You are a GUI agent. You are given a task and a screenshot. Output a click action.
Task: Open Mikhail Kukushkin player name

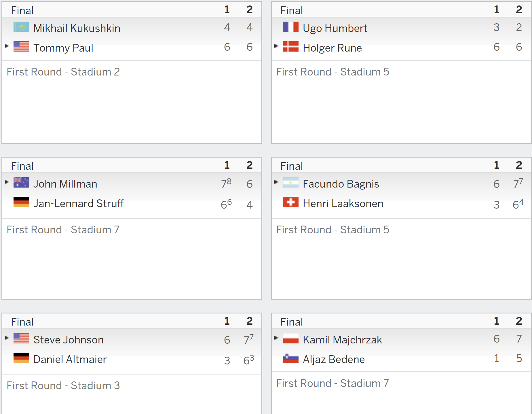[x=77, y=28]
